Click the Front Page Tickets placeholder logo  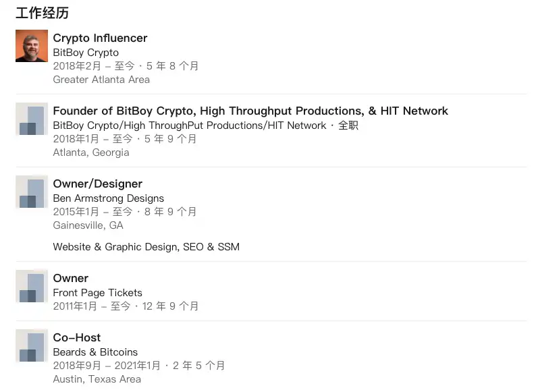(x=32, y=287)
